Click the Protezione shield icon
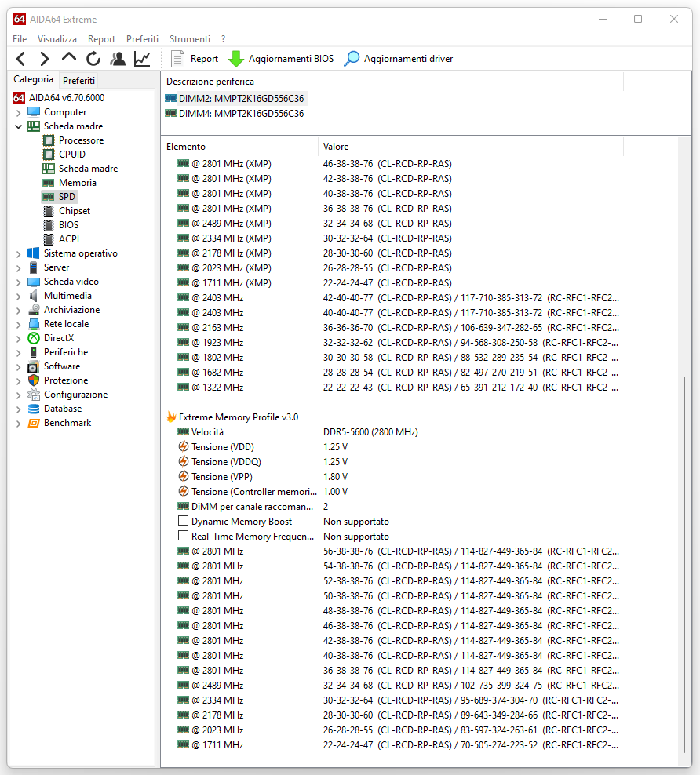The width and height of the screenshot is (700, 775). (x=34, y=380)
